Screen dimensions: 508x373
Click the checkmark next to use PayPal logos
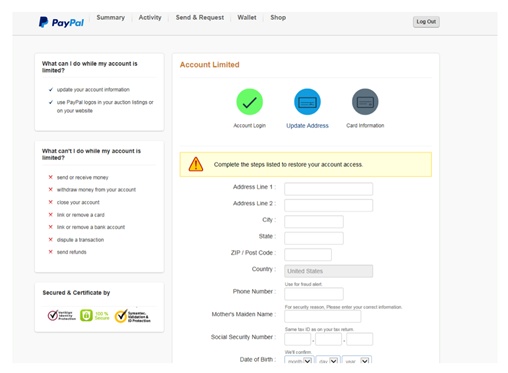coord(51,102)
